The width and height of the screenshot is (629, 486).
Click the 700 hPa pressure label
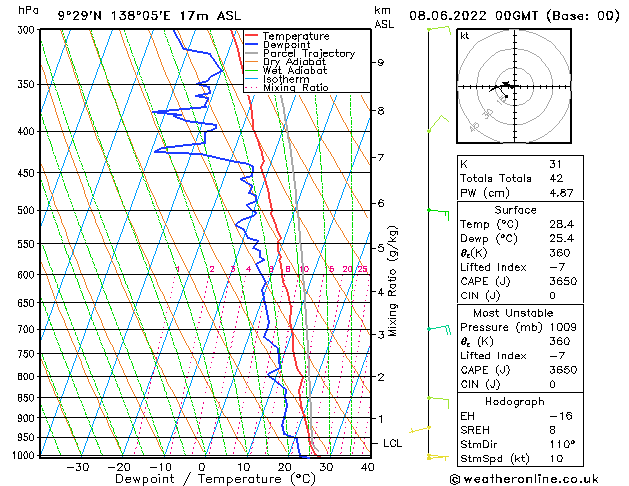tap(28, 330)
